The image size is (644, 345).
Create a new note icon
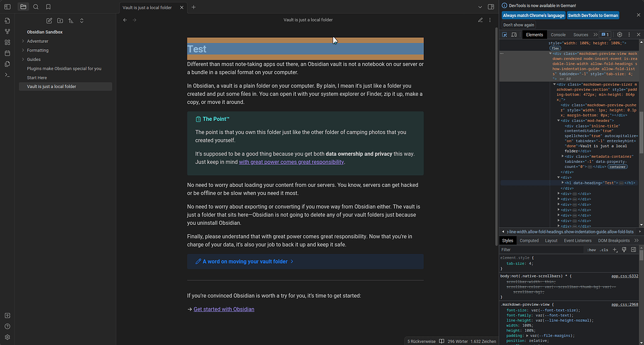click(x=49, y=21)
